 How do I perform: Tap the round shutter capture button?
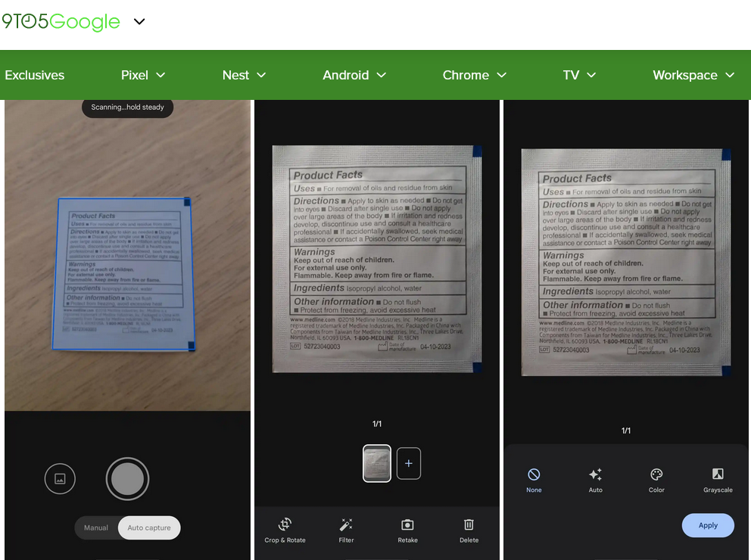(x=127, y=478)
